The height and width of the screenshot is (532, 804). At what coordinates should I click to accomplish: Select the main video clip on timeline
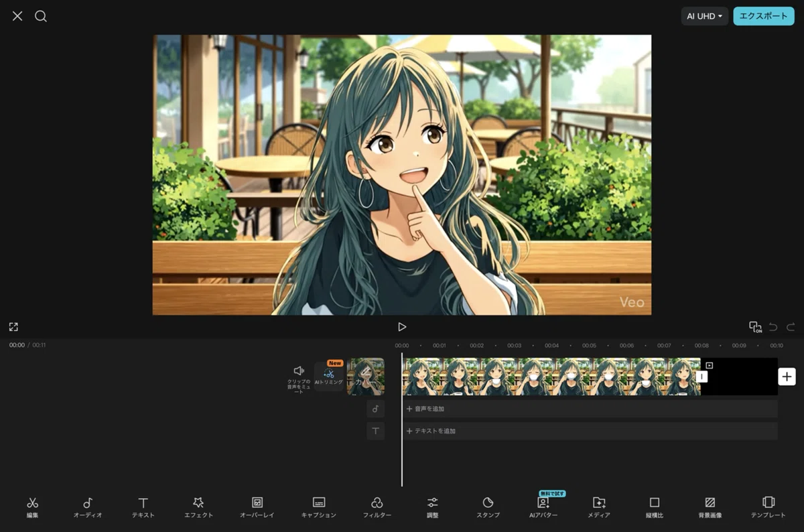point(551,377)
